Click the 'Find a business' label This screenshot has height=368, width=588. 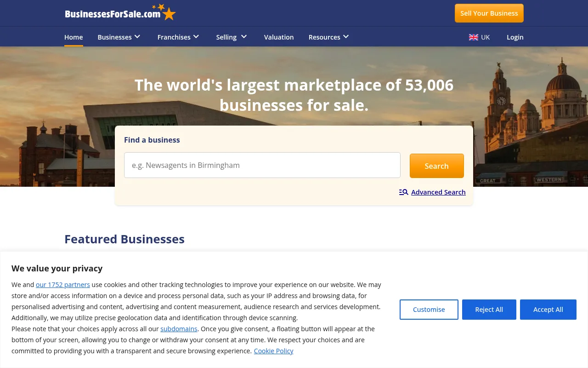click(152, 140)
